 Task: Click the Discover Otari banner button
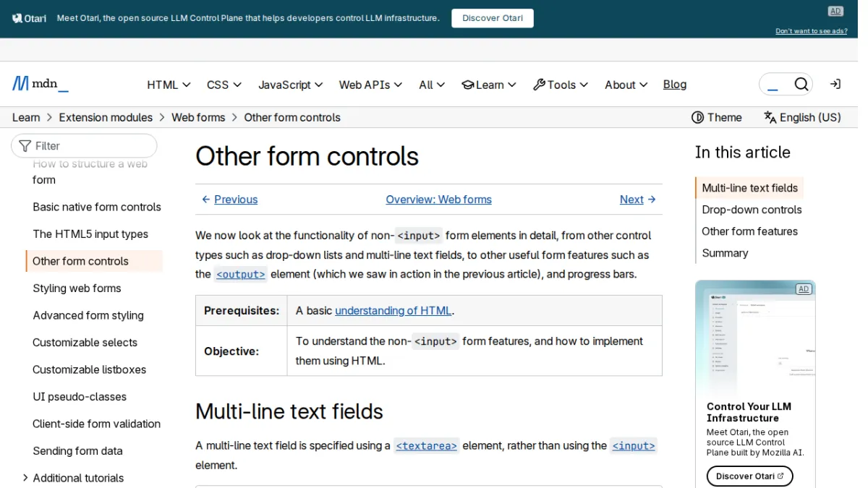coord(493,18)
